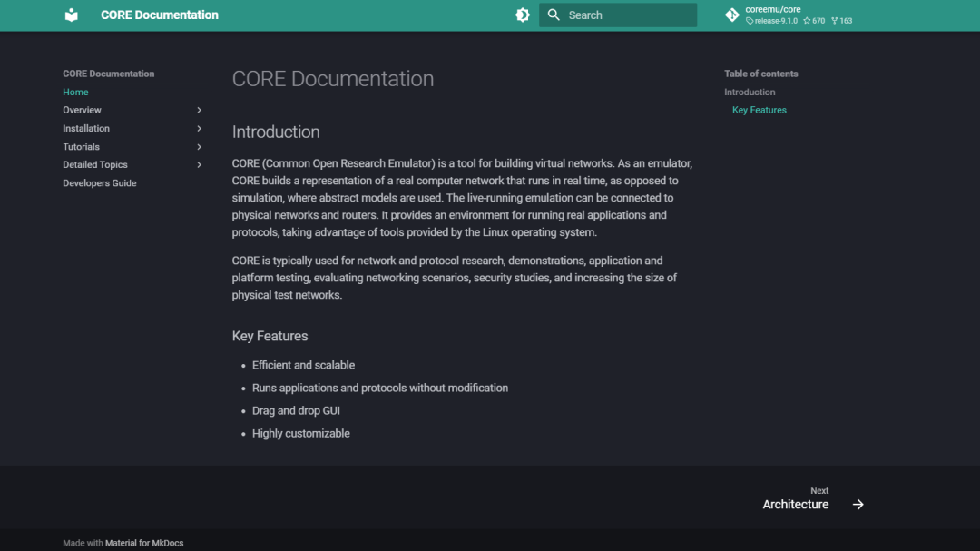Click the next page arrow icon
Image resolution: width=980 pixels, height=551 pixels.
(858, 504)
